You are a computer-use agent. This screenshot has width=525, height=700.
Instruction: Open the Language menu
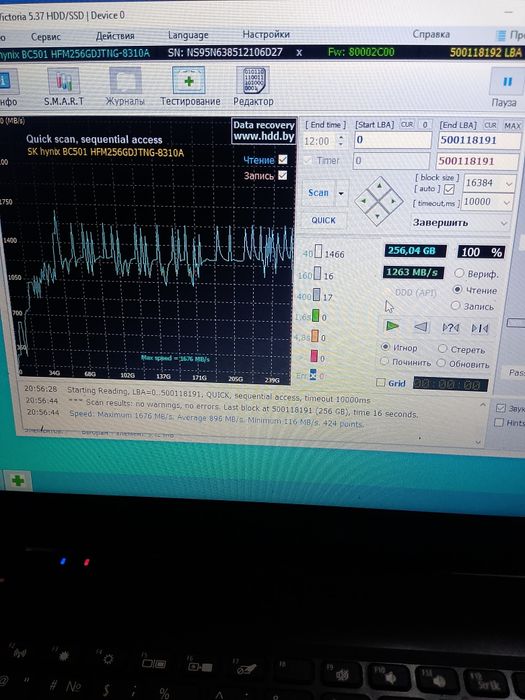click(188, 35)
